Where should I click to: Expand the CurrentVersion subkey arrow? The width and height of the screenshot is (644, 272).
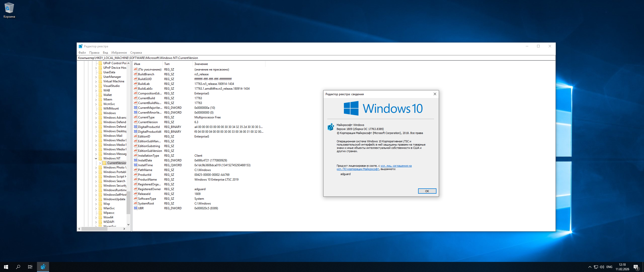(x=100, y=163)
